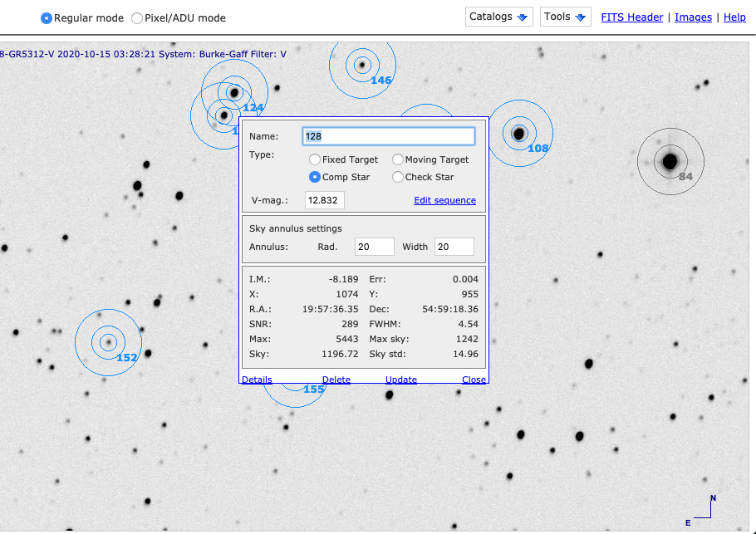Open the Catalogs dropdown

(x=499, y=17)
